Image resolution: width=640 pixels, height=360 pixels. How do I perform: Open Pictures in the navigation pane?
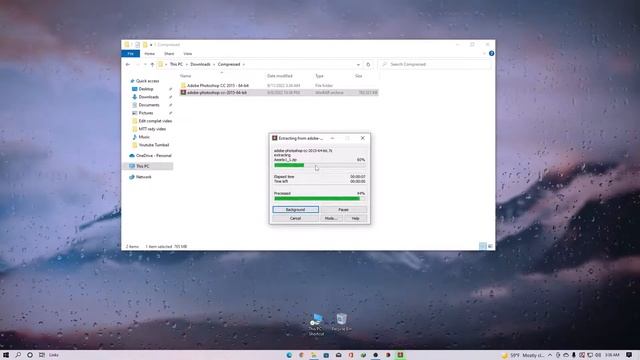point(146,113)
